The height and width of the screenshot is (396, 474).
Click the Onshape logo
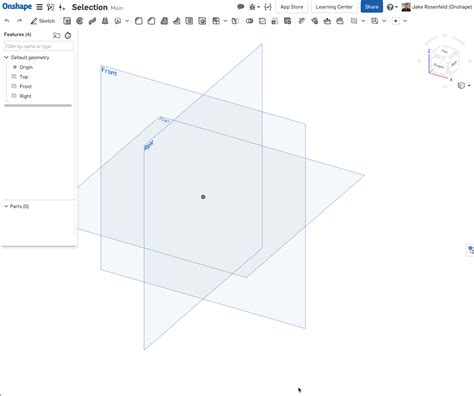[x=17, y=7]
